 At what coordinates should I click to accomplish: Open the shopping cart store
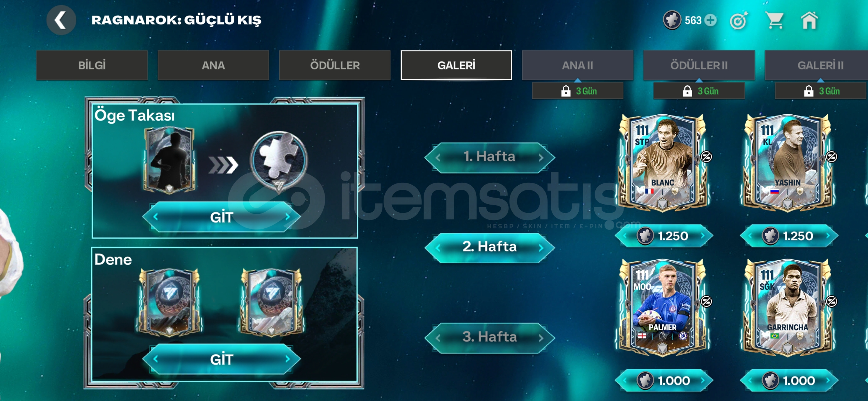point(775,20)
